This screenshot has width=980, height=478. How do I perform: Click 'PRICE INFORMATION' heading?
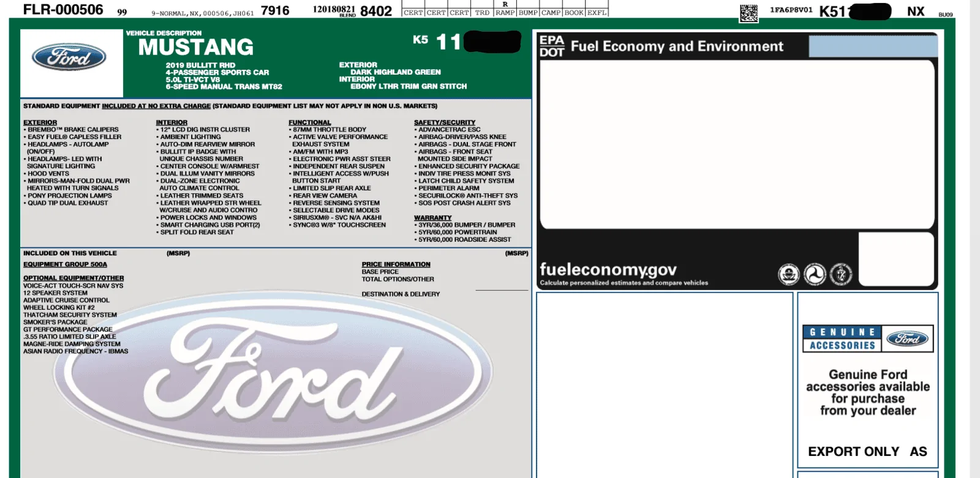coord(396,264)
